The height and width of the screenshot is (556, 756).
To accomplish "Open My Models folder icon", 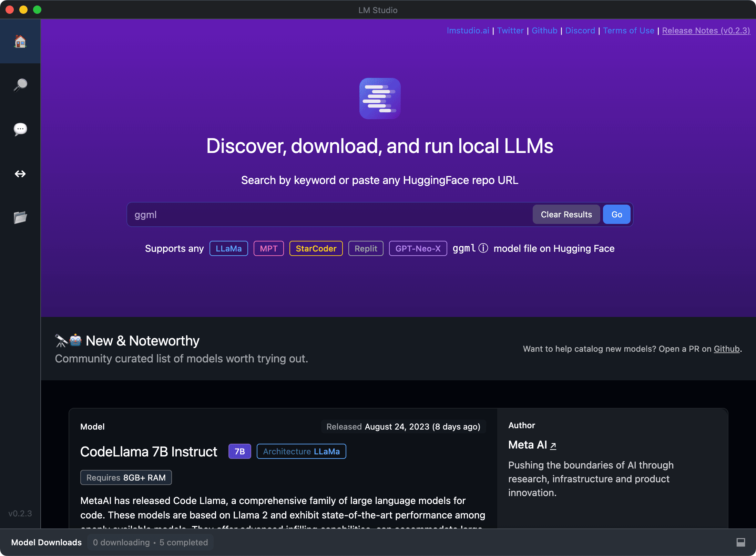I will (x=20, y=217).
